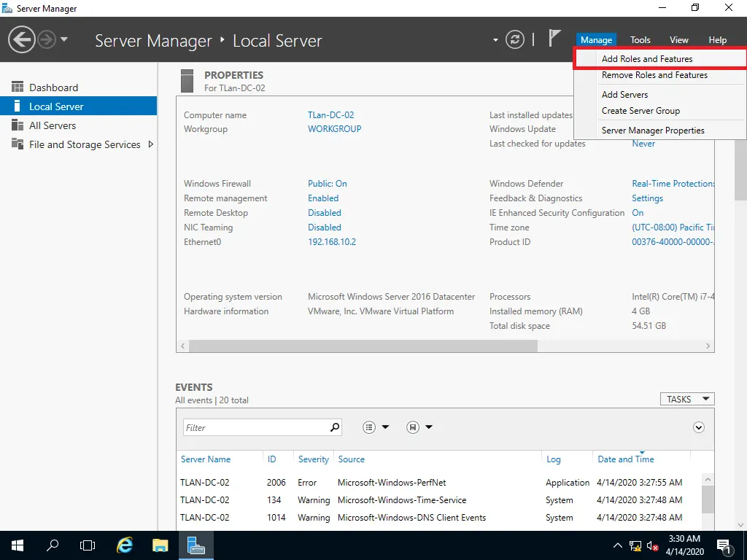The height and width of the screenshot is (560, 747).
Task: Open the Tools menu
Action: (640, 40)
